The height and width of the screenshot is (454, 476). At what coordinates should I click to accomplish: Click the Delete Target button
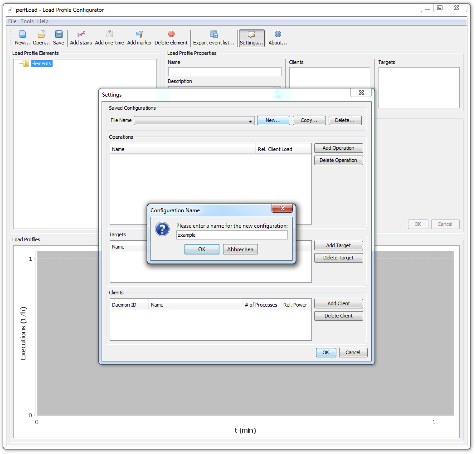(x=338, y=258)
